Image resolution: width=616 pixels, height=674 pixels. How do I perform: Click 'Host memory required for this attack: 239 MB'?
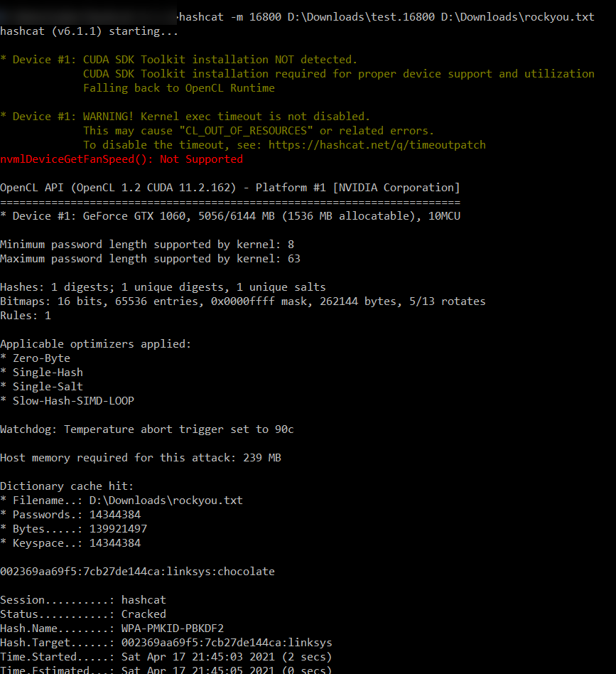(x=141, y=458)
